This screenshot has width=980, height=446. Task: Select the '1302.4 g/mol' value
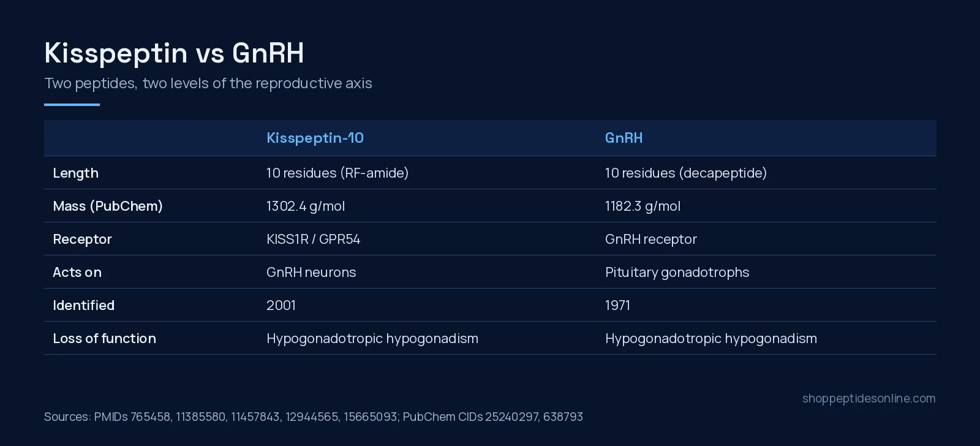(306, 206)
